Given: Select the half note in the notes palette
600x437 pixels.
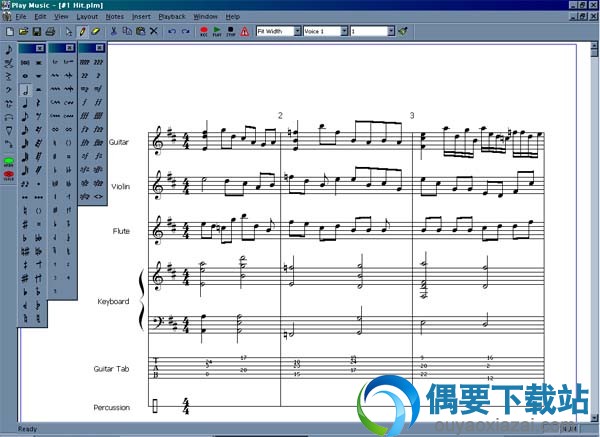Looking at the screenshot, I should 25,90.
